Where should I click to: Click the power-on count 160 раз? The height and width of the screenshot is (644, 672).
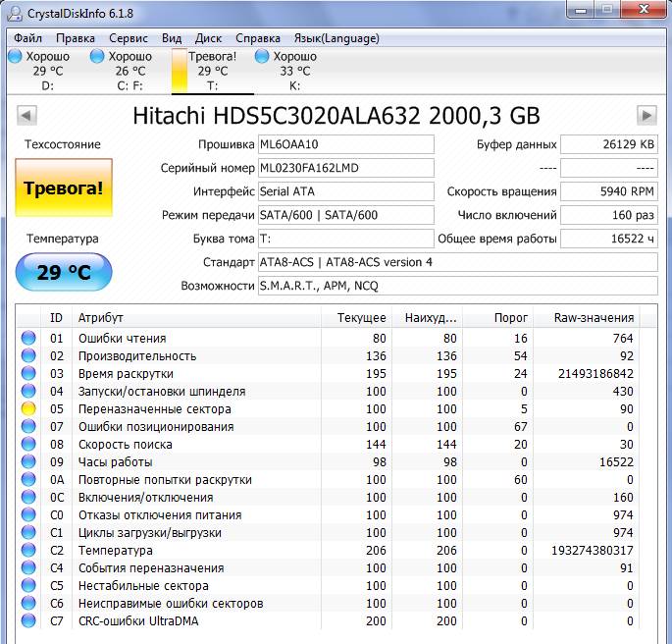[609, 215]
